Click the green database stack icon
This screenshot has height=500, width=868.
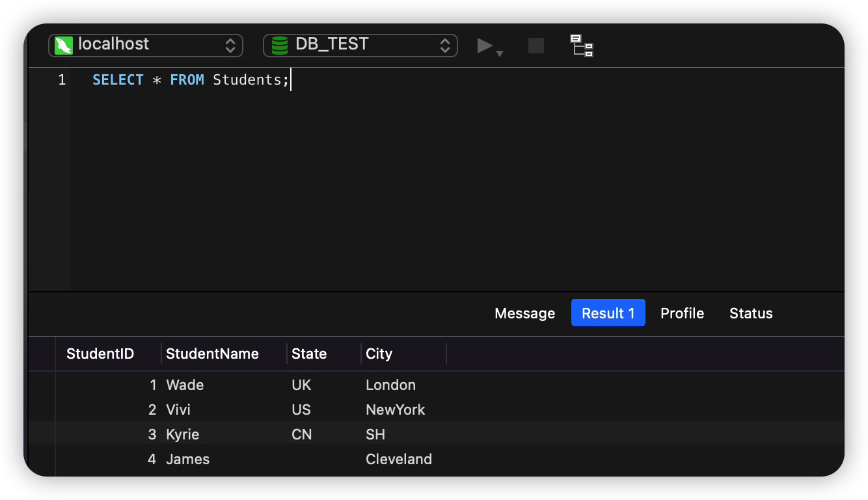280,45
